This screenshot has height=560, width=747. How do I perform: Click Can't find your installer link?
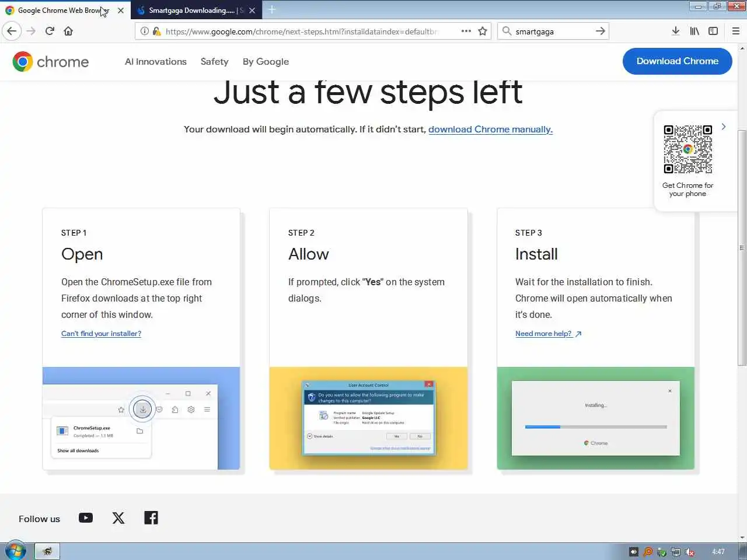101,334
